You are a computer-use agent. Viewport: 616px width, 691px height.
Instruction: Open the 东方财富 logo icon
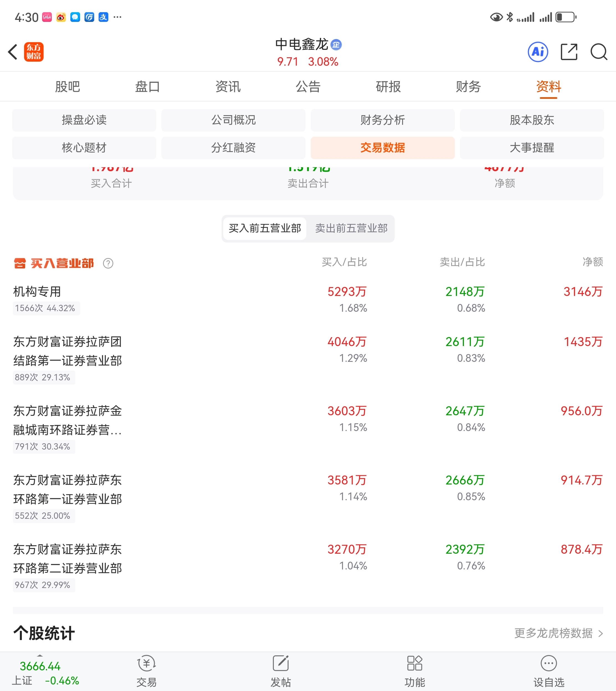[34, 52]
